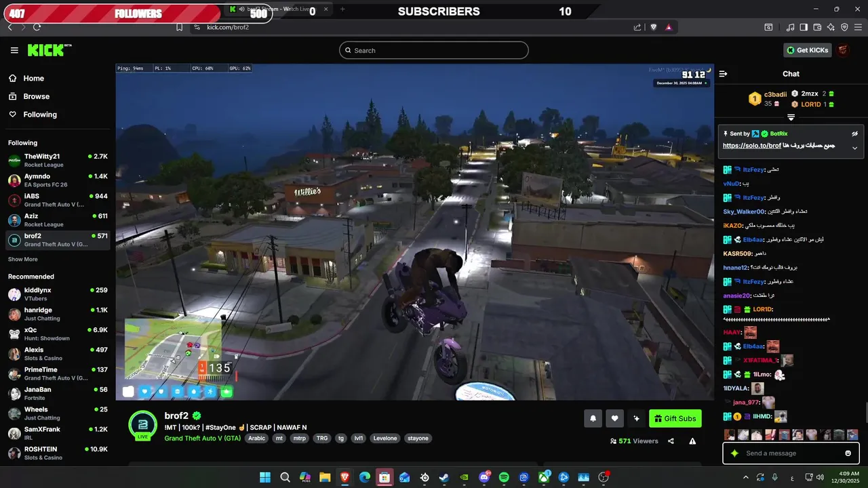
Task: Open browser playlist music note icon
Action: point(790,27)
